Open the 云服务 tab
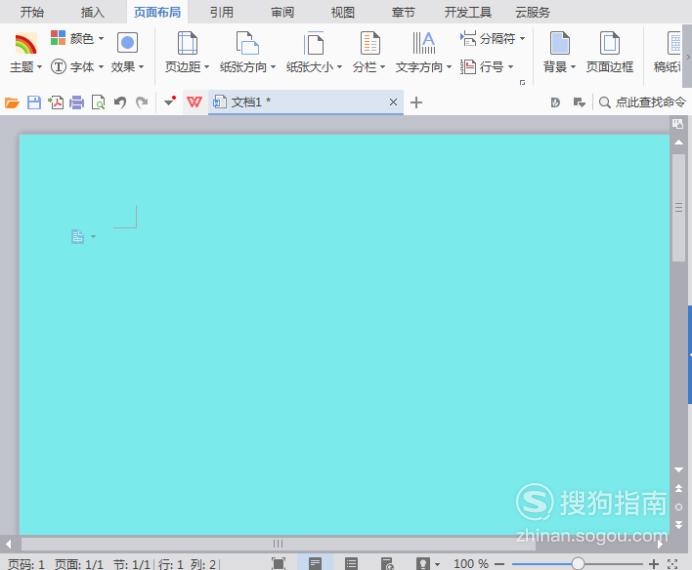The image size is (692, 570). 533,12
